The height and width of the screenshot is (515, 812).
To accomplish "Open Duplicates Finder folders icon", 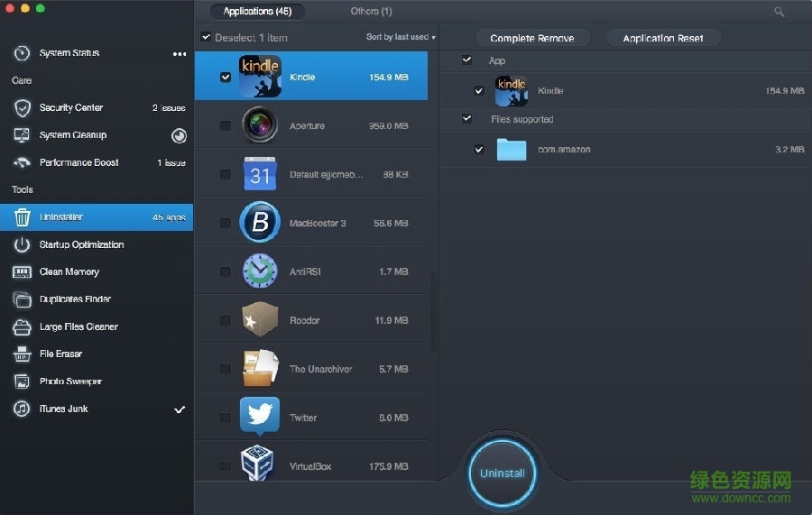I will [22, 299].
